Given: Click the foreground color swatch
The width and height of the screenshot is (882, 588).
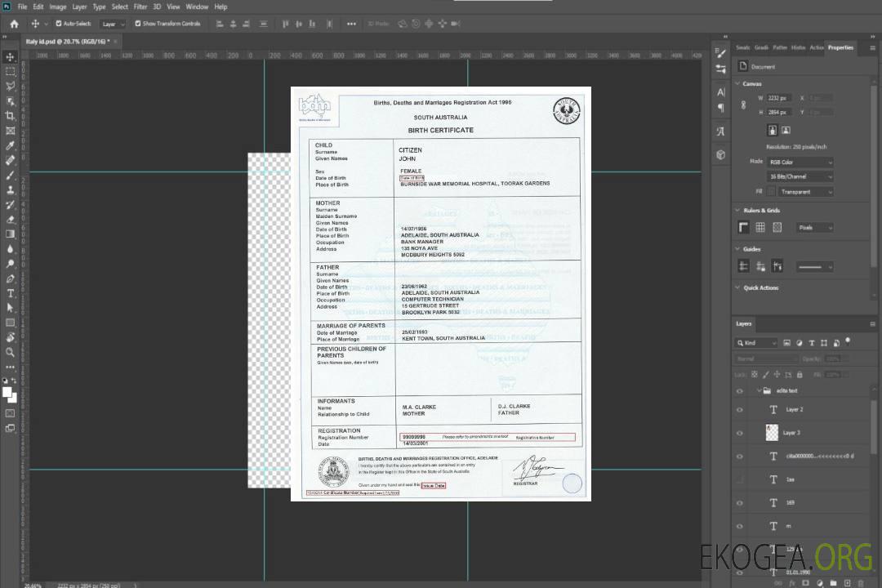Looking at the screenshot, I should tap(7, 392).
